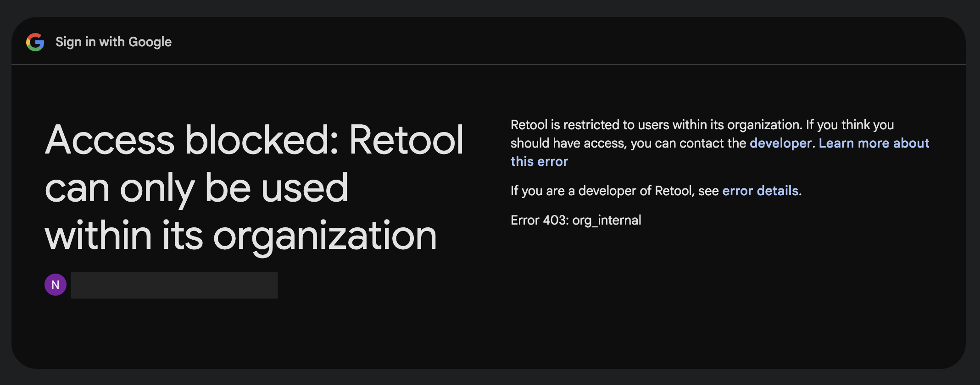980x385 pixels.
Task: Click "should have access, you can contact" text
Action: [x=629, y=143]
